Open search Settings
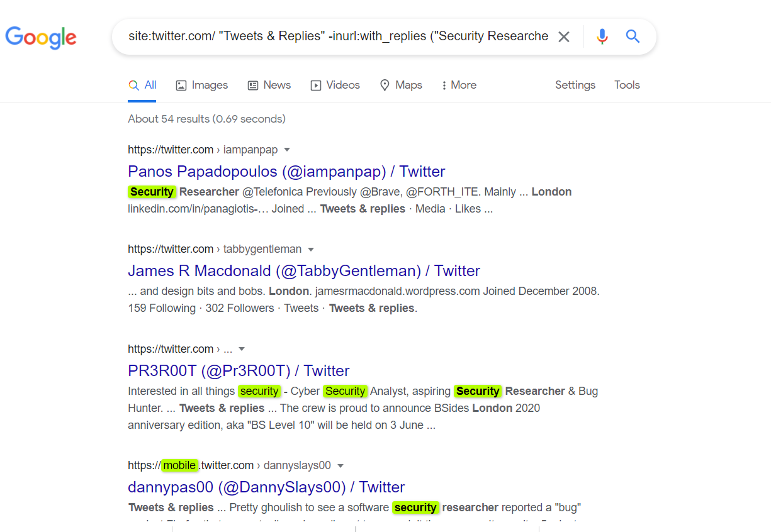This screenshot has height=532, width=771. click(x=575, y=85)
